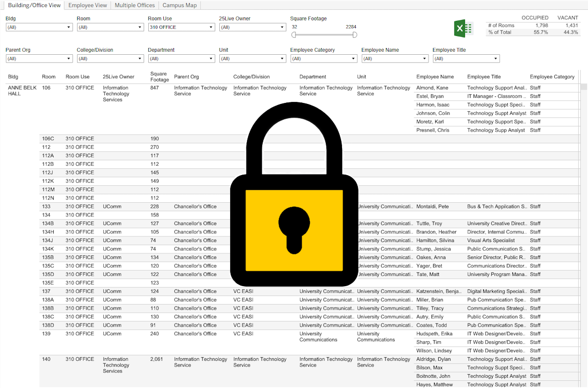
Task: Expand the 25Live Owner filter dropdown
Action: [253, 28]
